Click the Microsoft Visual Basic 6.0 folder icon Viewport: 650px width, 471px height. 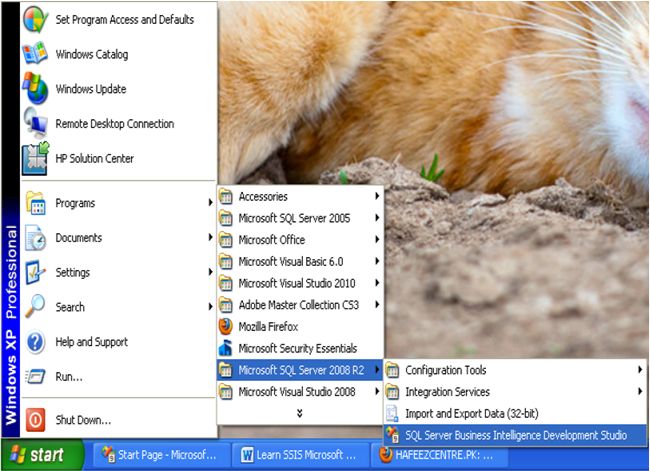coord(226,262)
